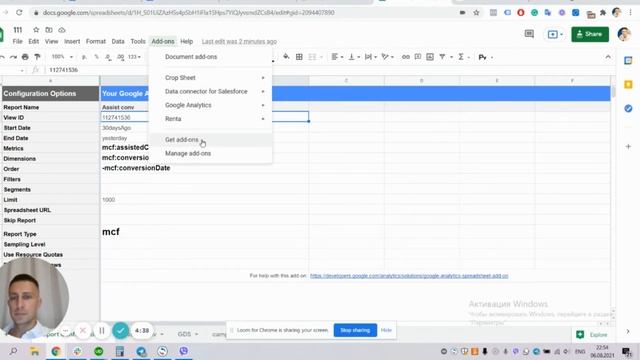This screenshot has width=640, height=360.
Task: Open the GDS sheet tab dropdown arrow
Action: point(196,334)
